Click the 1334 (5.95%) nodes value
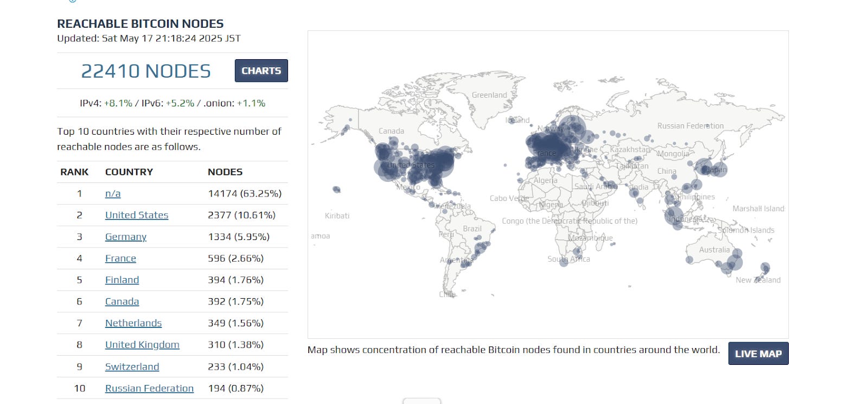This screenshot has width=868, height=404. point(239,237)
